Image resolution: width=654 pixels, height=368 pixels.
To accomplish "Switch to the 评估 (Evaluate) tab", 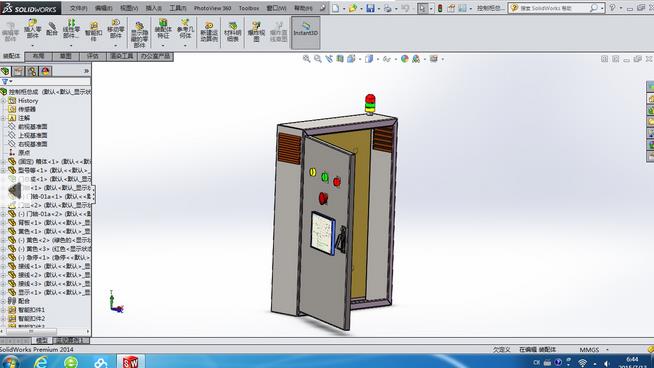I will tap(93, 56).
